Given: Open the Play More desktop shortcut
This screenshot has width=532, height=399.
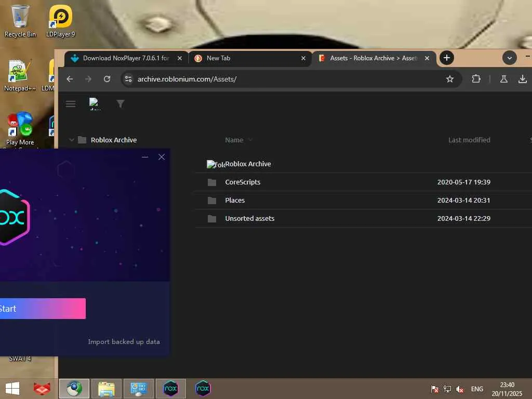Looking at the screenshot, I should pos(20,129).
